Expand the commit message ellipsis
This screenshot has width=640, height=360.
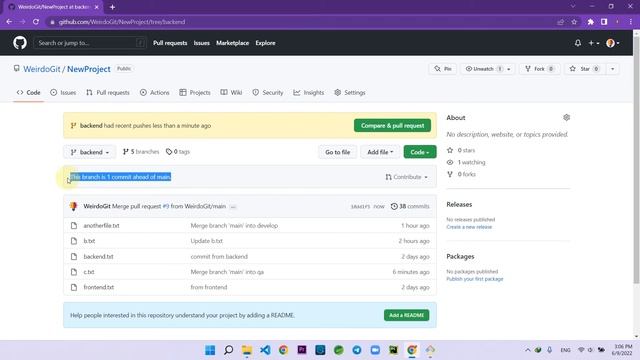click(x=233, y=207)
